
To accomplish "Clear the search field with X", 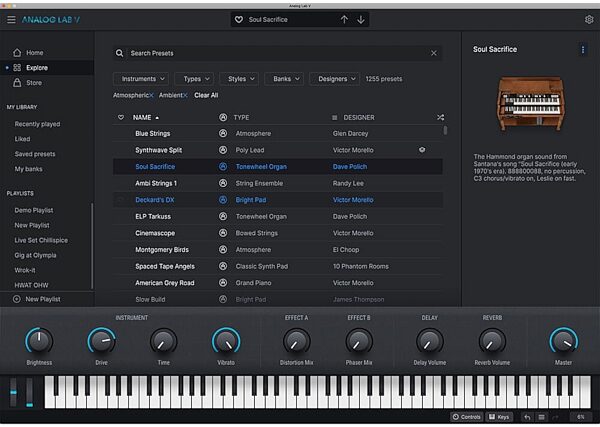I will coord(434,53).
